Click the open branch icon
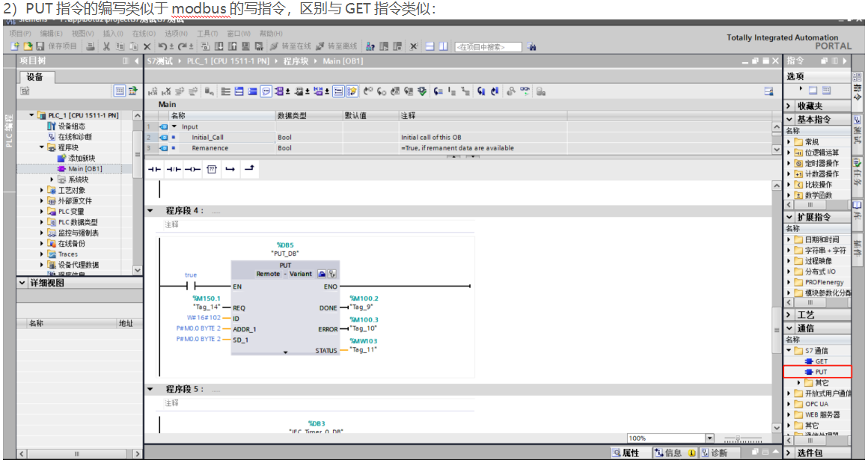 230,169
